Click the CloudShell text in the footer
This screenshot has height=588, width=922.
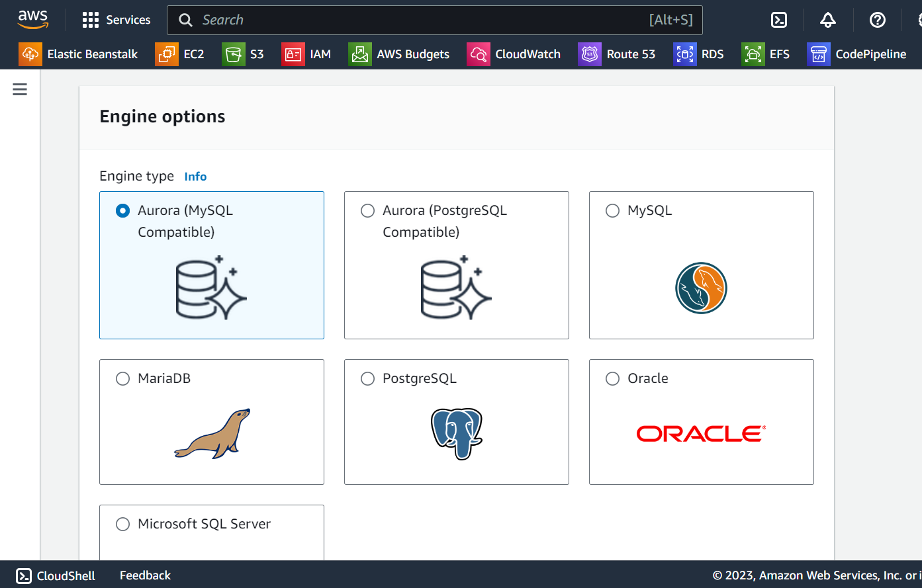click(66, 576)
